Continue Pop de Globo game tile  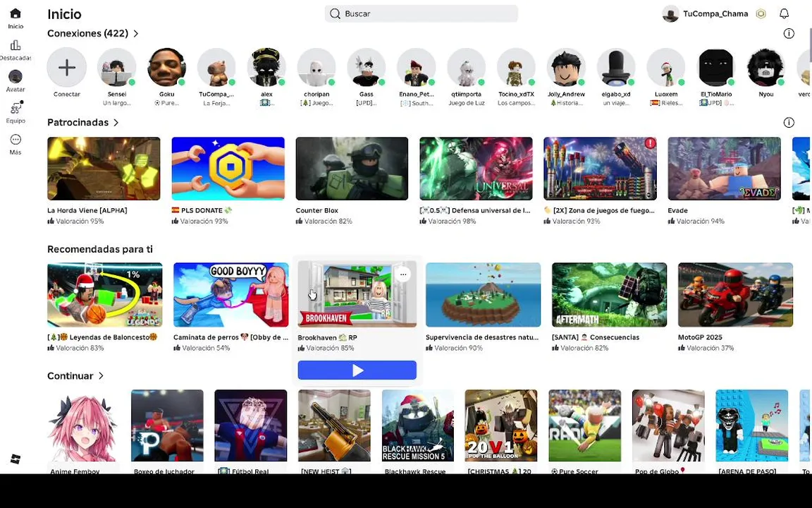(x=668, y=425)
